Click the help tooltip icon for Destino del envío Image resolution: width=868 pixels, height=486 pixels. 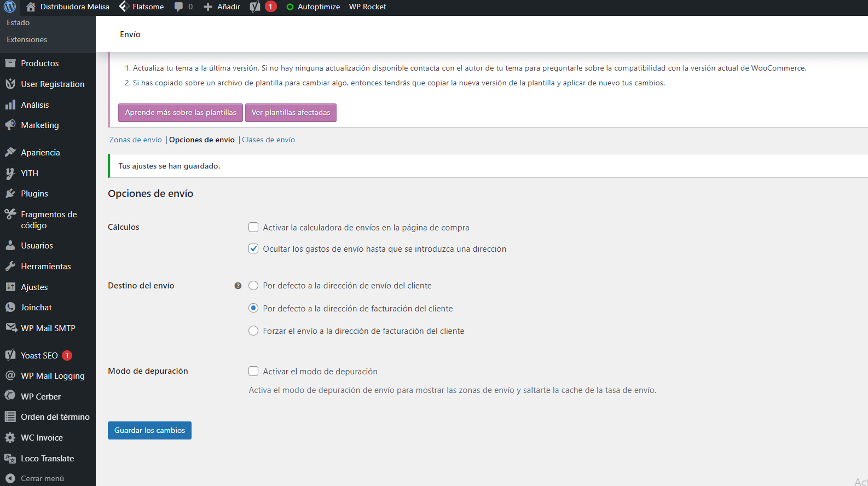tap(238, 286)
